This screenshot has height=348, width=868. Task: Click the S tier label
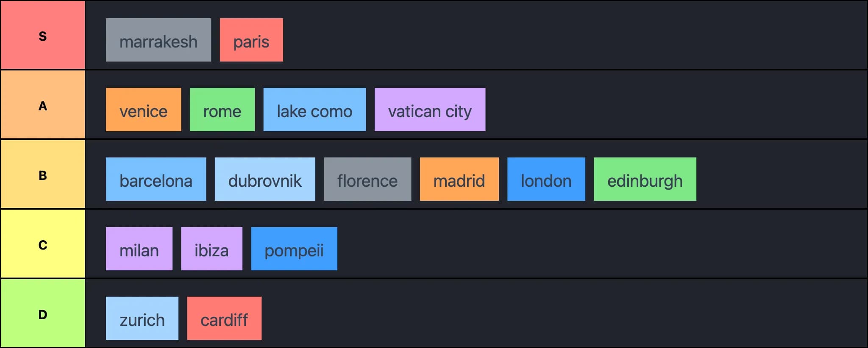click(x=42, y=35)
